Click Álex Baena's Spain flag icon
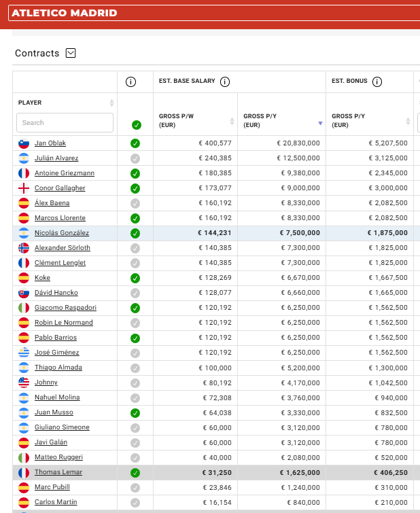Screen dimensions: 420x513 tap(24, 203)
